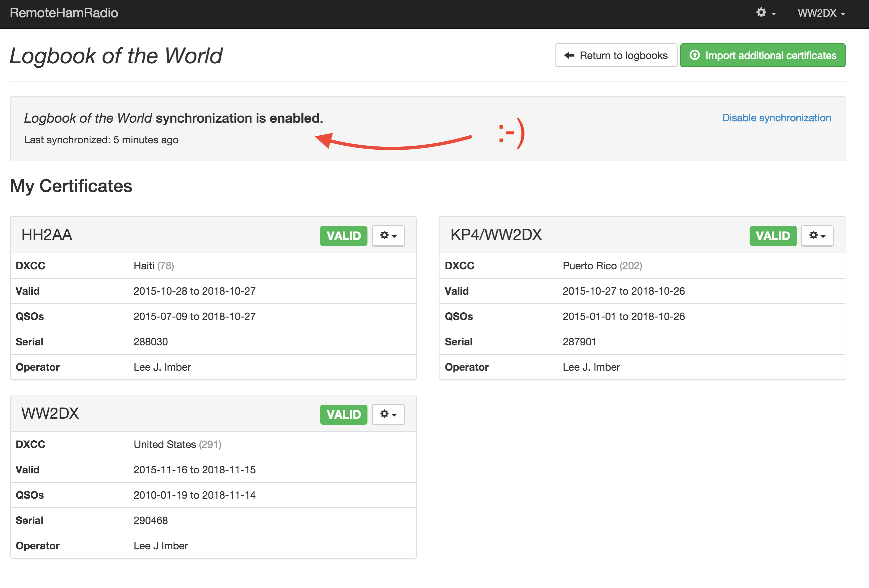The image size is (869, 588).
Task: Click the VALID badge on KP4/WW2DX
Action: click(x=773, y=235)
